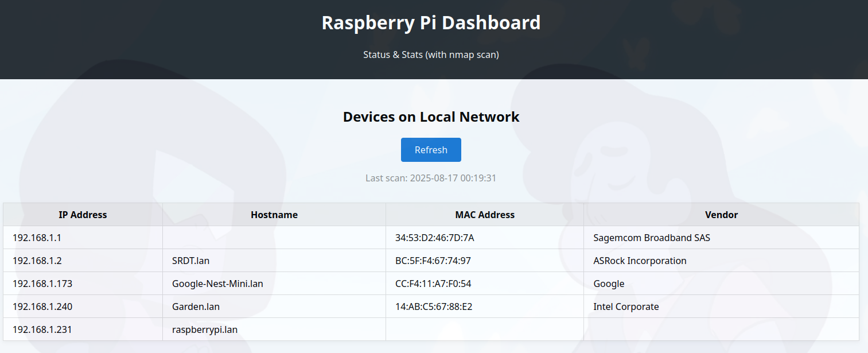Image resolution: width=868 pixels, height=353 pixels.
Task: Click MAC address BC:5F:F4:67:74:97
Action: click(433, 261)
